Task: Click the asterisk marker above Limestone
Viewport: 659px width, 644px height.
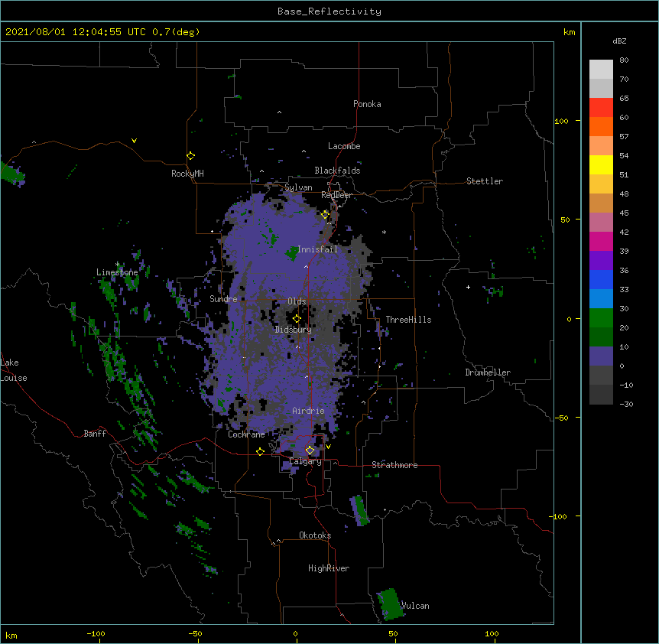Action: point(118,264)
